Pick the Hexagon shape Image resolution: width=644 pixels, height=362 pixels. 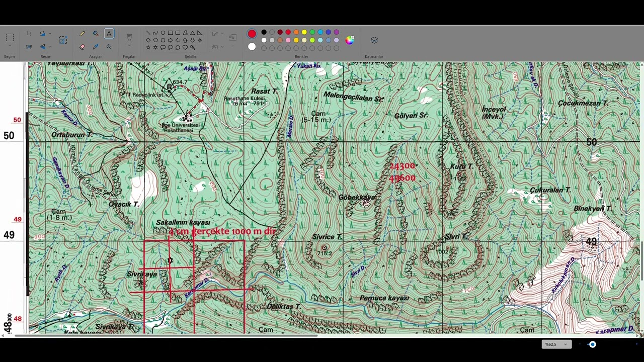coord(163,40)
